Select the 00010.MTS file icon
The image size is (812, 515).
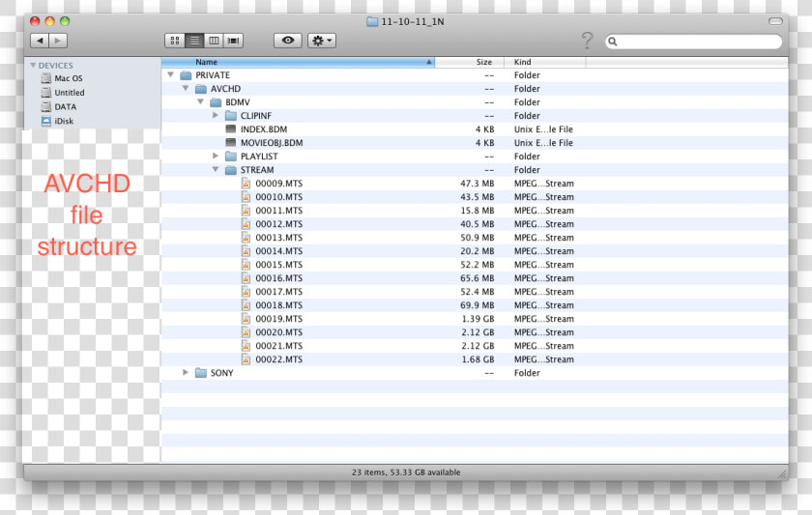246,197
